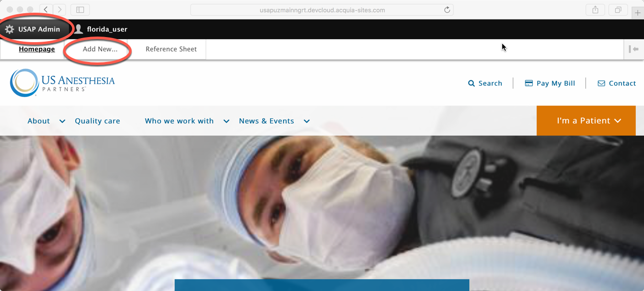Click the florida_user profile icon
Viewport: 644px width, 291px height.
79,29
